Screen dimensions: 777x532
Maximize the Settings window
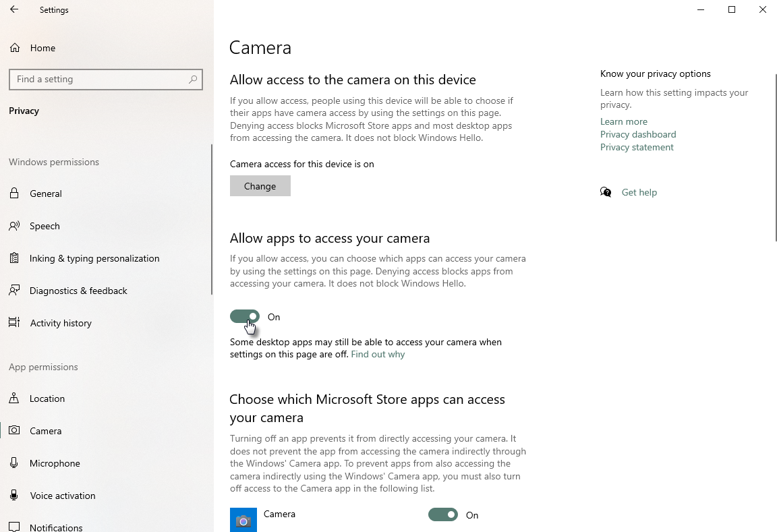(x=731, y=9)
